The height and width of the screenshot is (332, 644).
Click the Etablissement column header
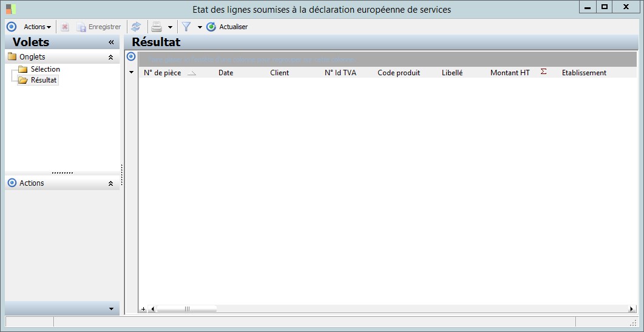click(x=584, y=73)
